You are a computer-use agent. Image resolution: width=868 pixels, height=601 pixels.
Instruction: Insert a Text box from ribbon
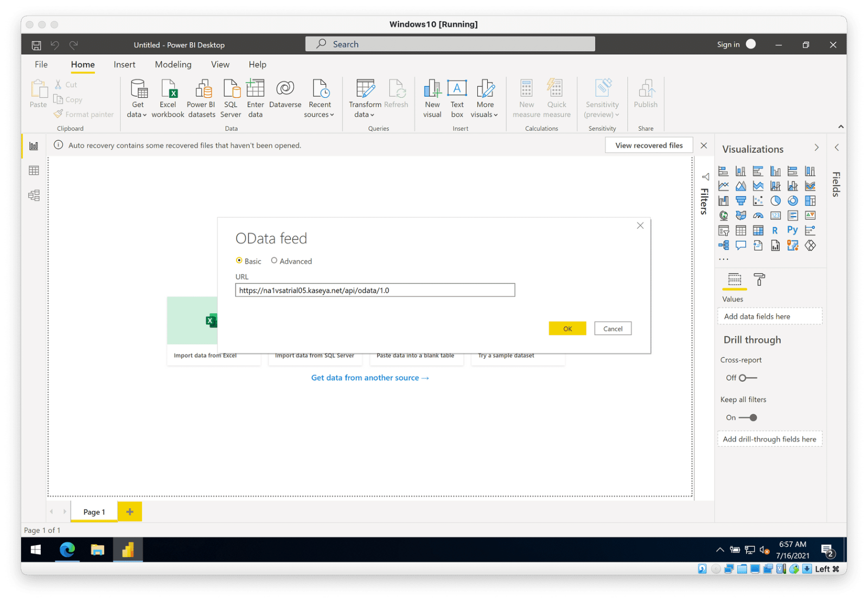(457, 98)
